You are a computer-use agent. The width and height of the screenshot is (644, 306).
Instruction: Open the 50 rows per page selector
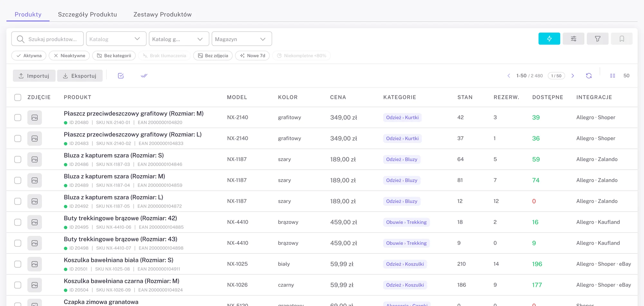626,76
